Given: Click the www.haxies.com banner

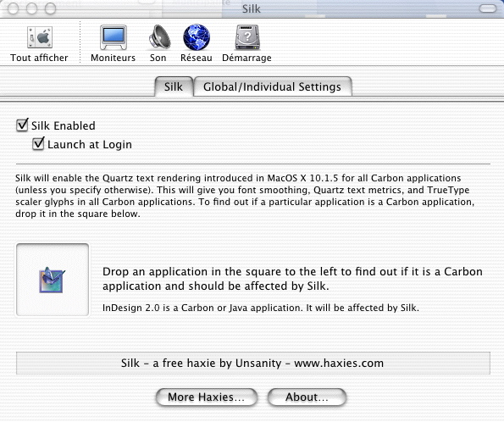Looking at the screenshot, I should click(253, 364).
